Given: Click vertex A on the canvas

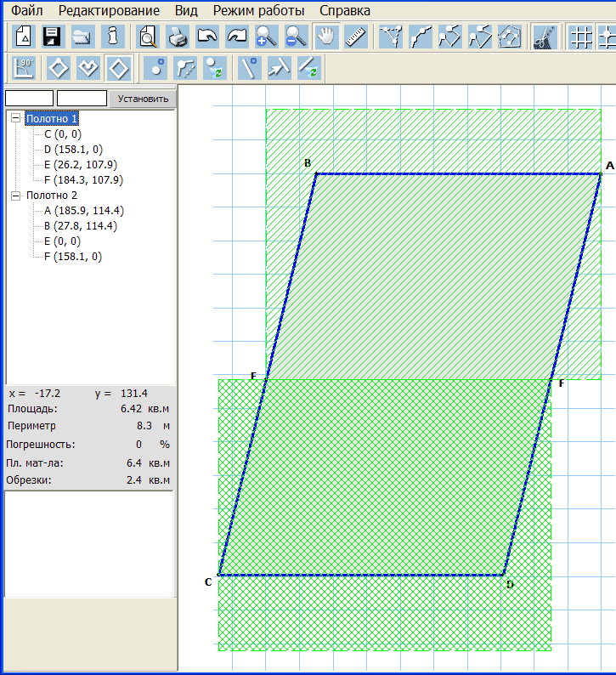Looking at the screenshot, I should [600, 174].
